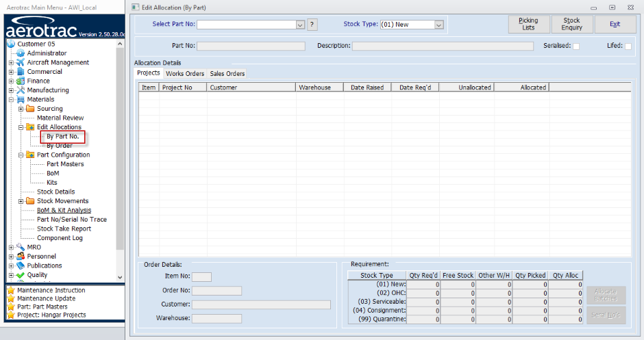This screenshot has width=644, height=340.
Task: Open Stock Take Report item
Action: pyautogui.click(x=64, y=229)
